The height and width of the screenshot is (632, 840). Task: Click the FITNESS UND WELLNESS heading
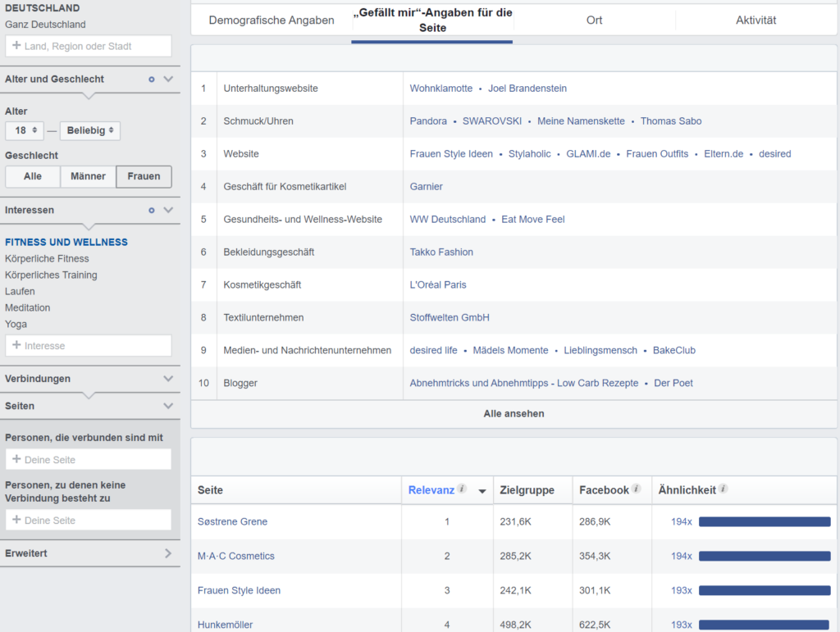(x=66, y=243)
